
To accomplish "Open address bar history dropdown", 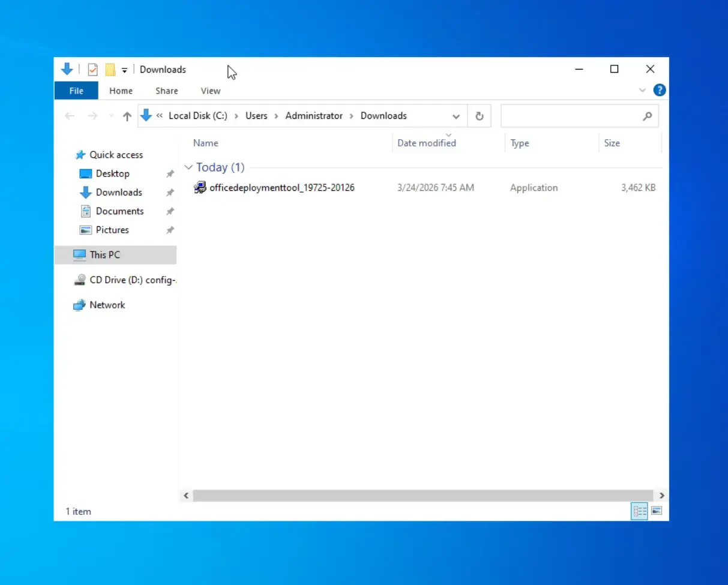I will (456, 116).
